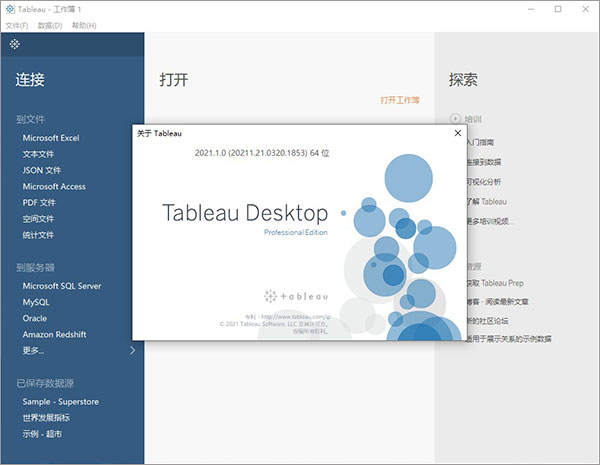Screen dimensions: 600x465
Task: Click the Tableau logo icon in the sidebar header
Action: click(15, 44)
